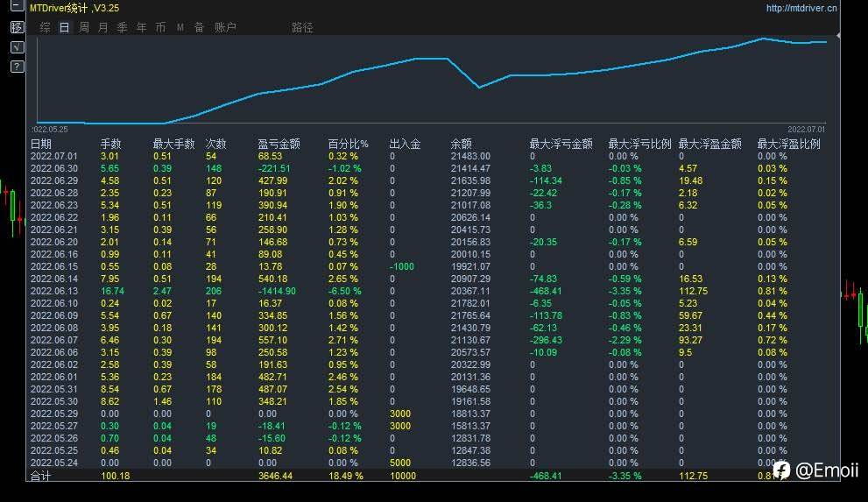Switch to the M tab
This screenshot has width=868, height=502.
(x=180, y=27)
